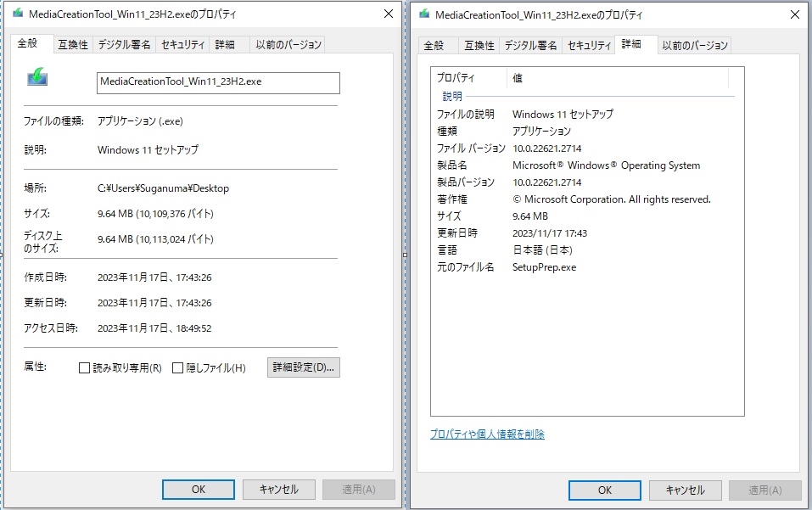Viewport: 812px width, 510px height.
Task: Close the right properties window
Action: point(795,14)
